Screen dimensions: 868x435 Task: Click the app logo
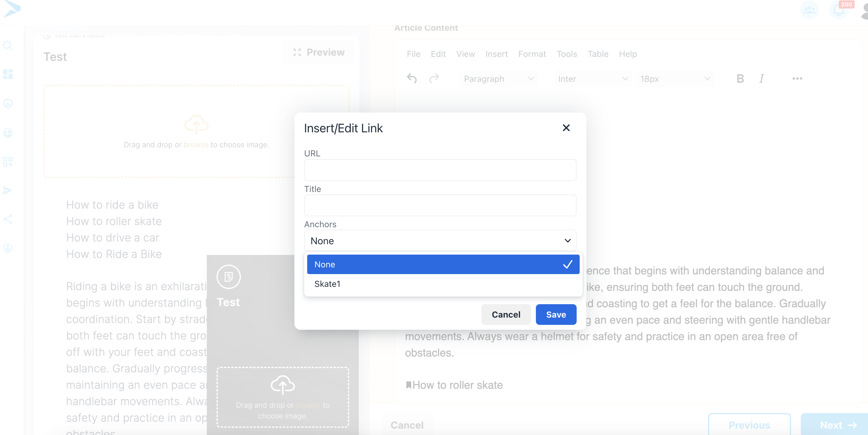coord(12,9)
